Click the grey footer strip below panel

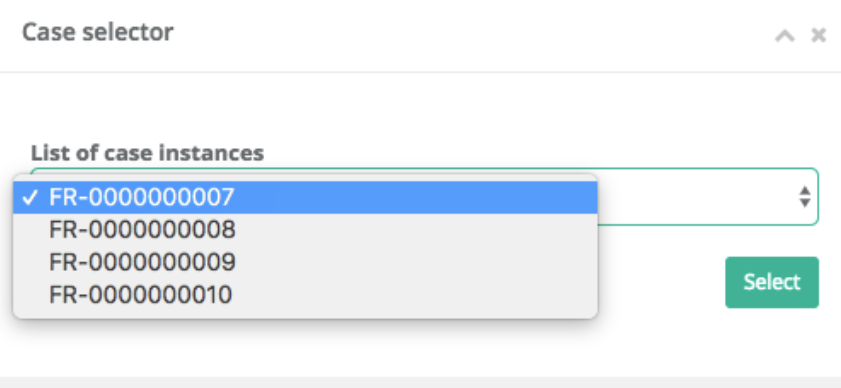(420, 382)
